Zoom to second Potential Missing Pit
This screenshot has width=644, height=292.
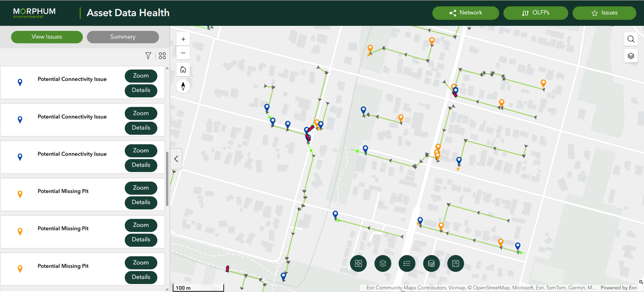(x=141, y=225)
